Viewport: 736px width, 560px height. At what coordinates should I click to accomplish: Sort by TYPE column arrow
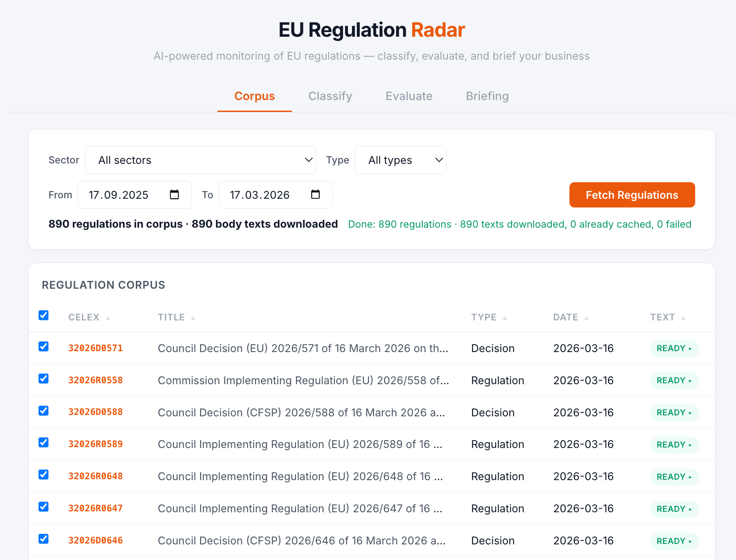tap(505, 318)
